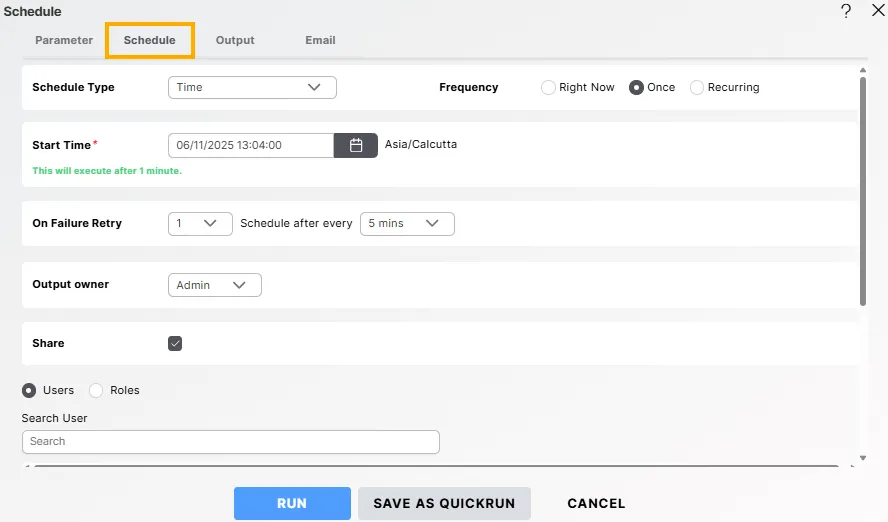Open the Output tab
Viewport: 888px width, 522px height.
pos(235,41)
